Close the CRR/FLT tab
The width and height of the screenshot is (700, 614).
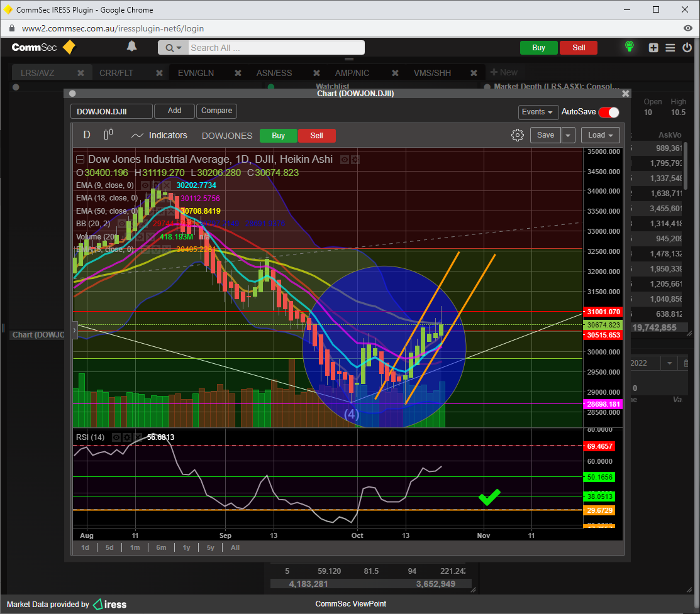click(x=159, y=73)
